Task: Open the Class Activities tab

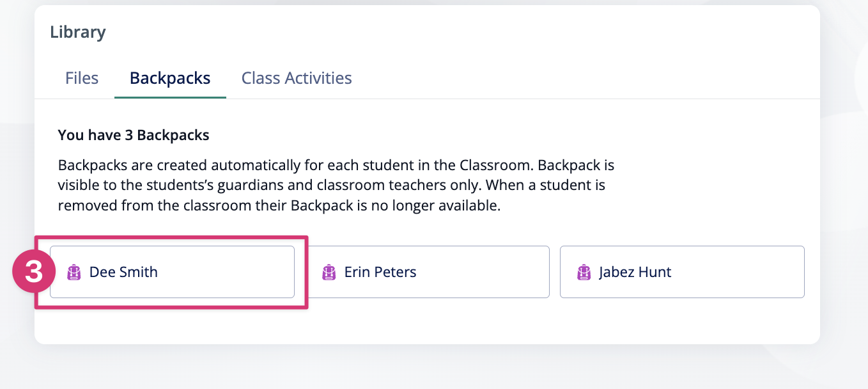Action: [297, 78]
